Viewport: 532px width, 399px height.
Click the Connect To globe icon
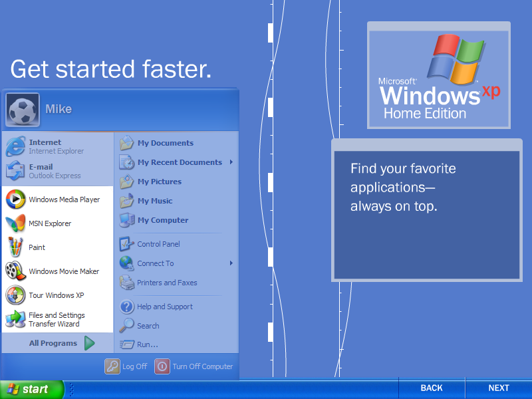126,263
